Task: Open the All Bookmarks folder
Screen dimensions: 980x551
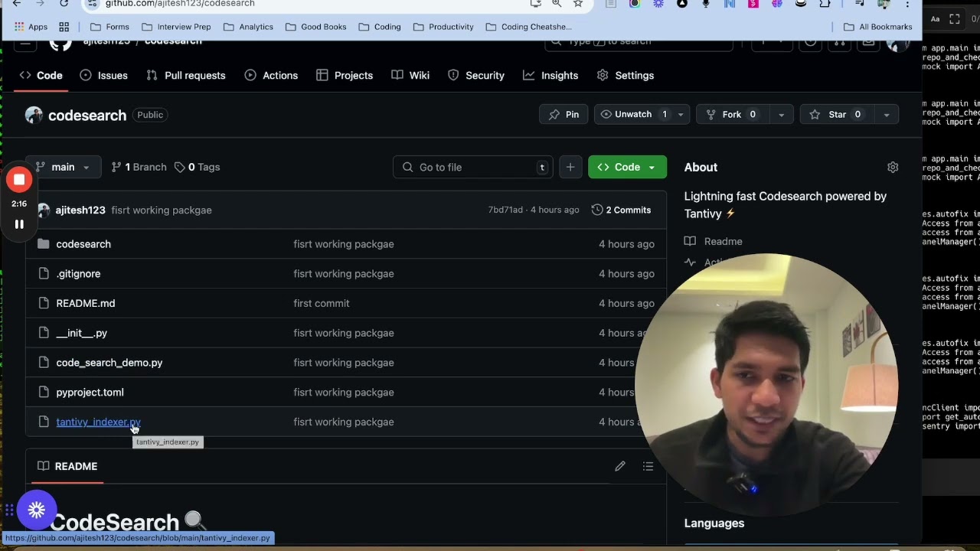Action: pos(877,27)
